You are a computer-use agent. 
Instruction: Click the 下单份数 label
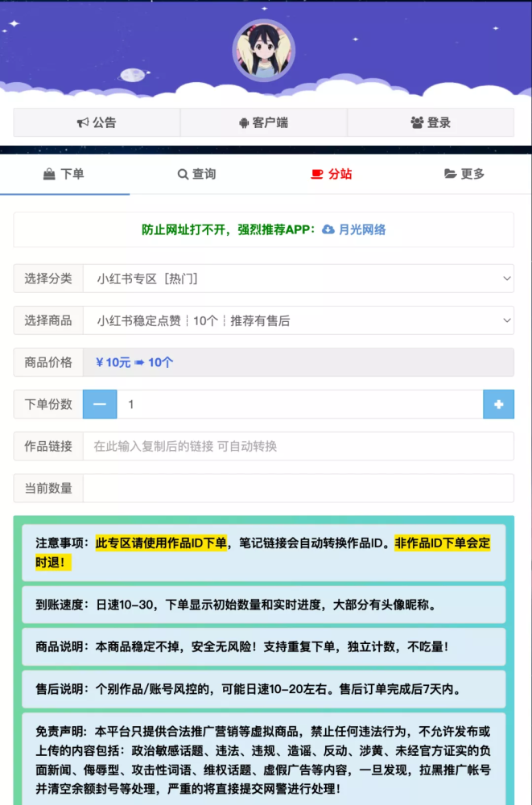point(48,404)
